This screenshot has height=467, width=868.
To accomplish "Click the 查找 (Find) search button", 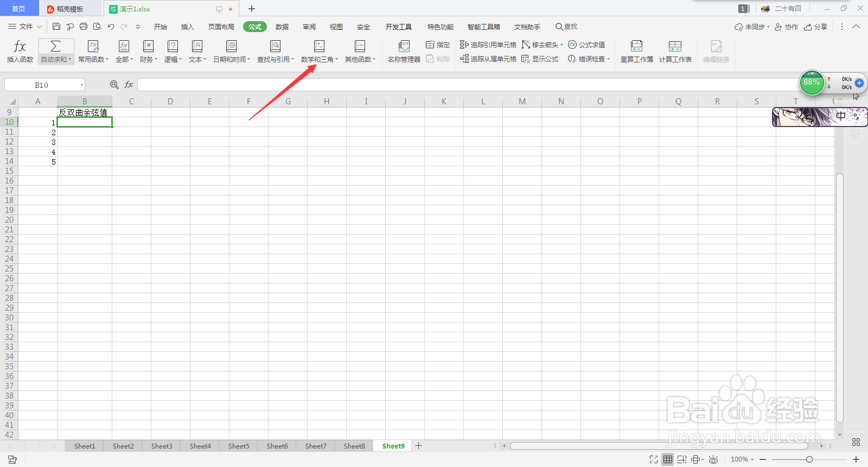I will (x=566, y=27).
